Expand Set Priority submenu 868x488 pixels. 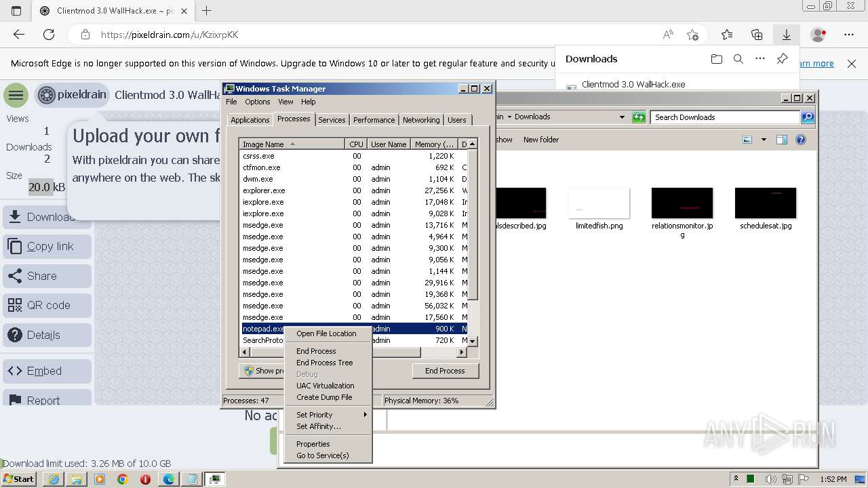(328, 415)
